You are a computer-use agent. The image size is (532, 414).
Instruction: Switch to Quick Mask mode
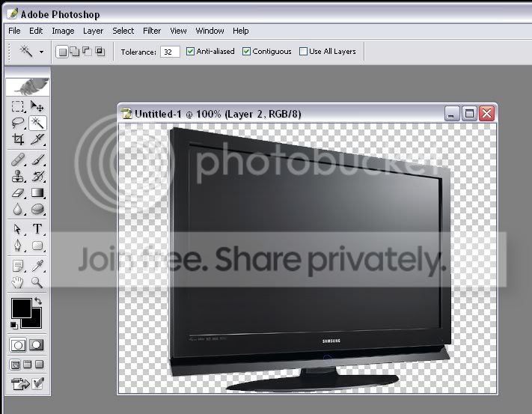pyautogui.click(x=36, y=345)
